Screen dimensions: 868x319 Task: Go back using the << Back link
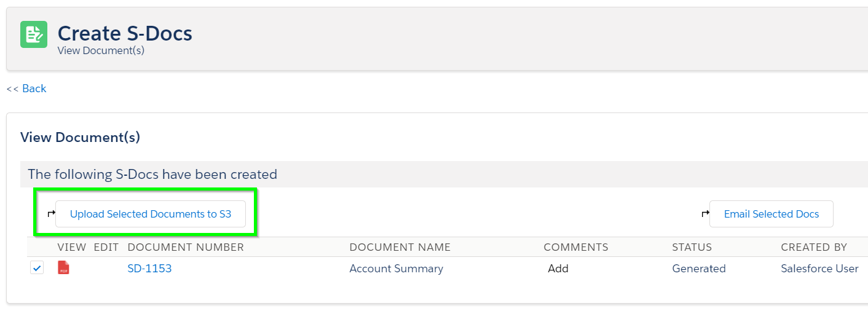point(26,89)
